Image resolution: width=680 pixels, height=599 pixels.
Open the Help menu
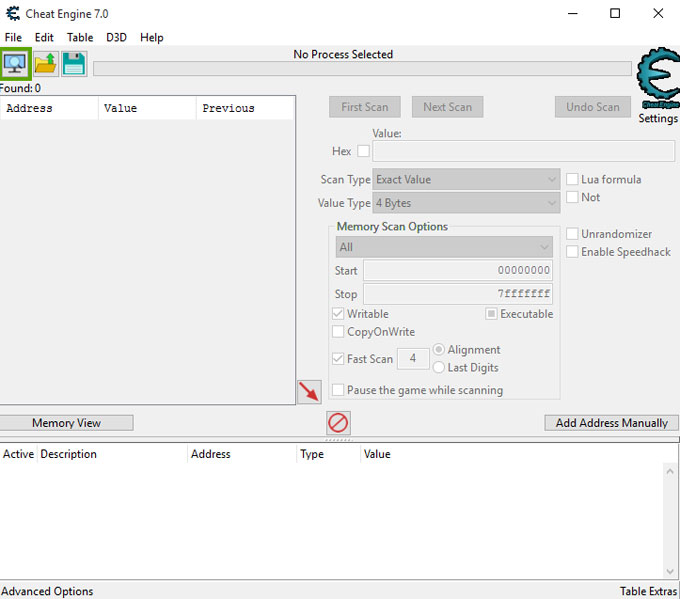(x=151, y=37)
